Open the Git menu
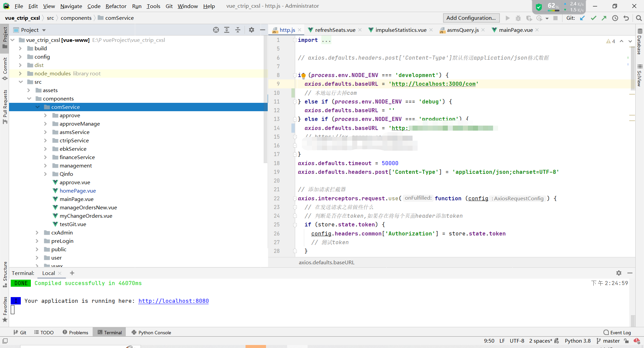This screenshot has width=644, height=348. [x=169, y=6]
